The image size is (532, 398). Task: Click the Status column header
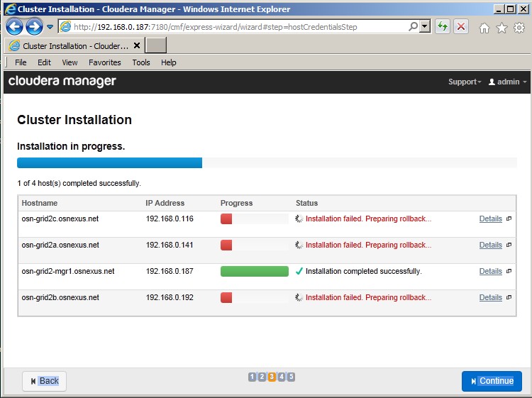(306, 203)
